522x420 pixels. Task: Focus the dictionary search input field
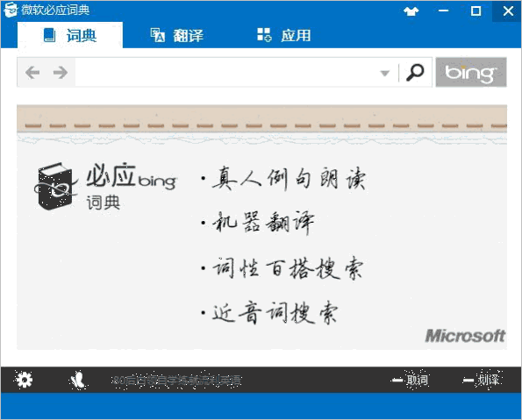226,72
